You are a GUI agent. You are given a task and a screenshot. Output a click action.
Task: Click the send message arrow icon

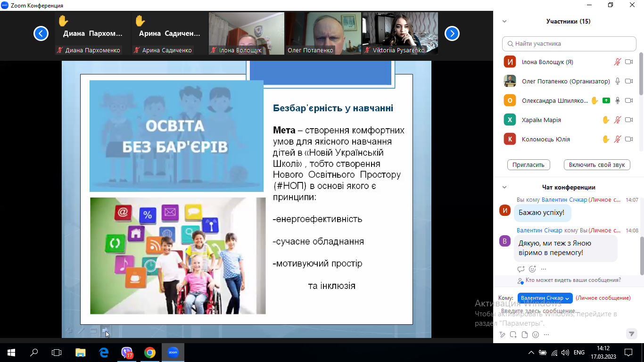coord(631,334)
